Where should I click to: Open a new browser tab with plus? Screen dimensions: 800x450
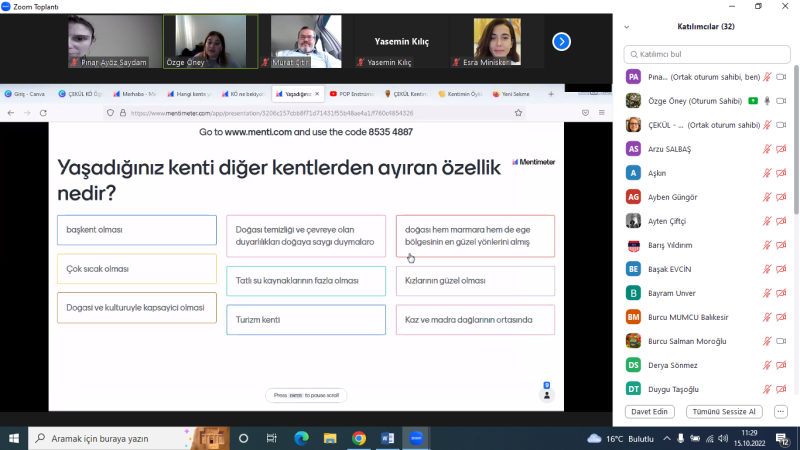(550, 94)
